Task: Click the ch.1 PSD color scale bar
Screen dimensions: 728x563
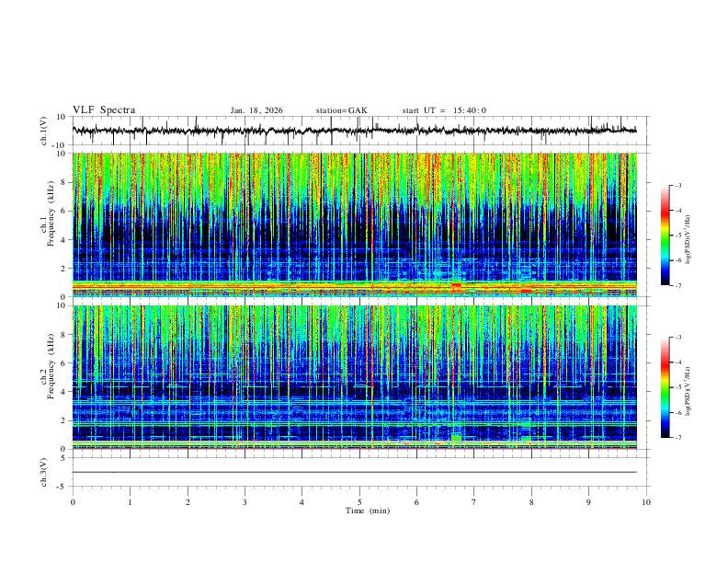Action: [665, 236]
